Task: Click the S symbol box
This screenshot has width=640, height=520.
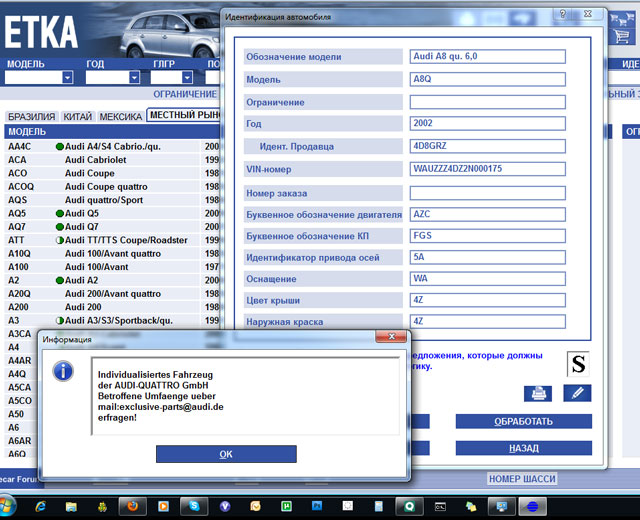Action: tap(578, 364)
